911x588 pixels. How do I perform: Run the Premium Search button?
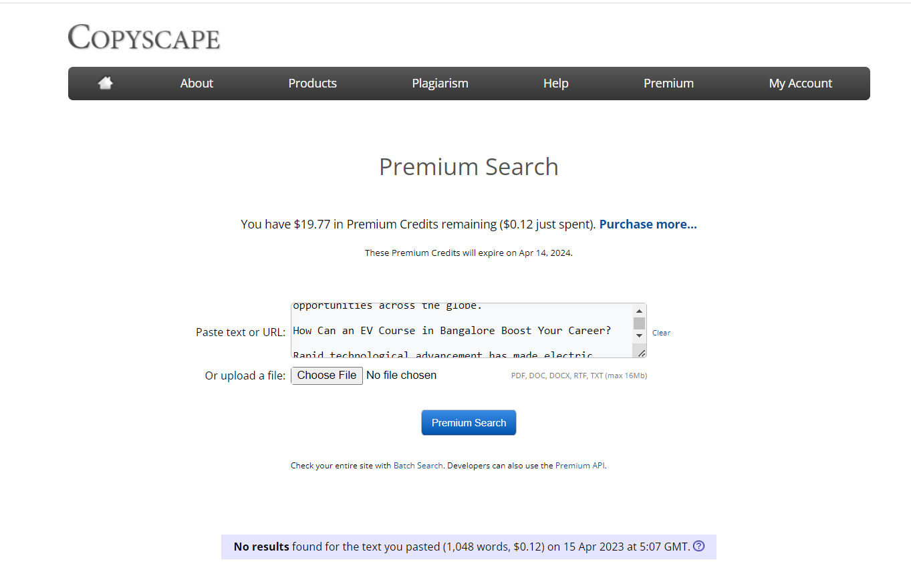pos(469,422)
